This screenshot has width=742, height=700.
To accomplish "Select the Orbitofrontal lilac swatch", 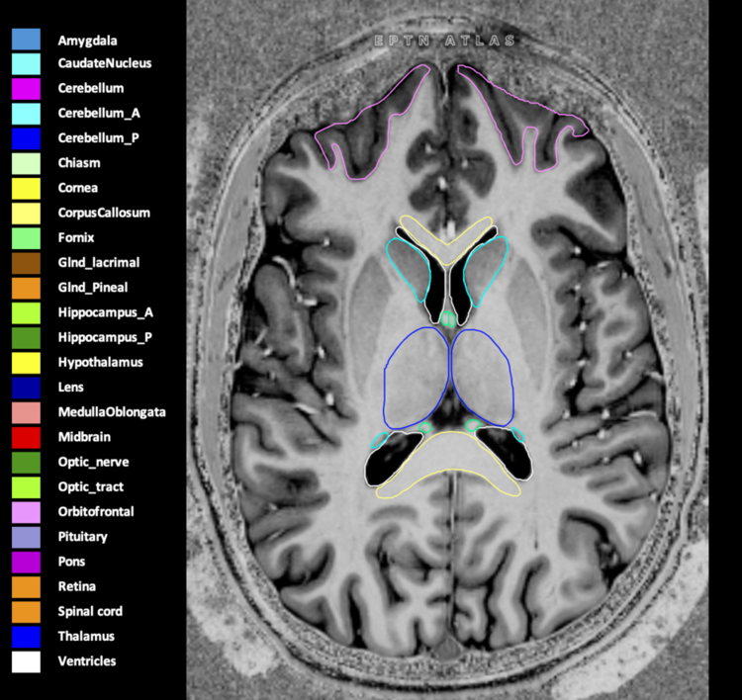I will point(26,512).
